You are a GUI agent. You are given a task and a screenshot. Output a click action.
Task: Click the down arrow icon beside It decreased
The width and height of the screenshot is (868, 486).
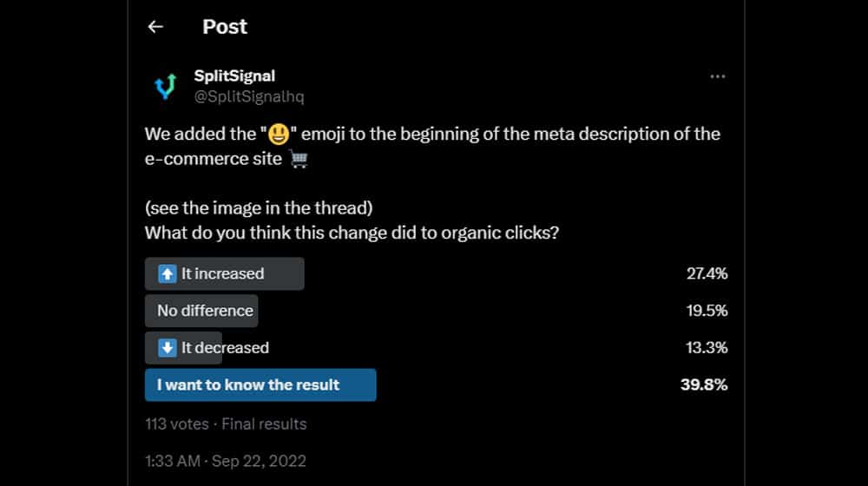click(x=168, y=348)
